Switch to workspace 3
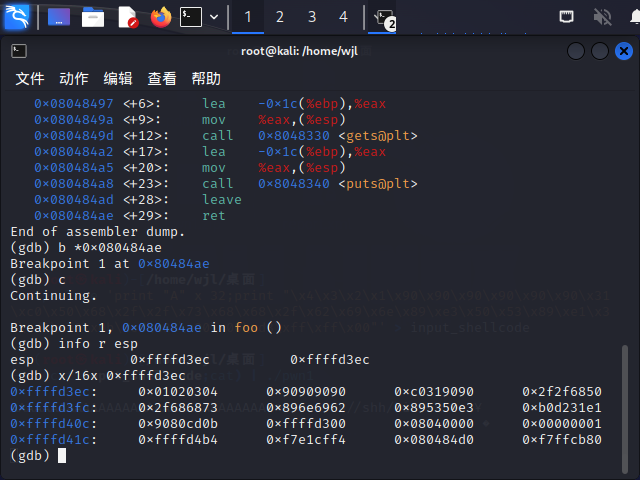This screenshot has height=480, width=640. point(312,17)
